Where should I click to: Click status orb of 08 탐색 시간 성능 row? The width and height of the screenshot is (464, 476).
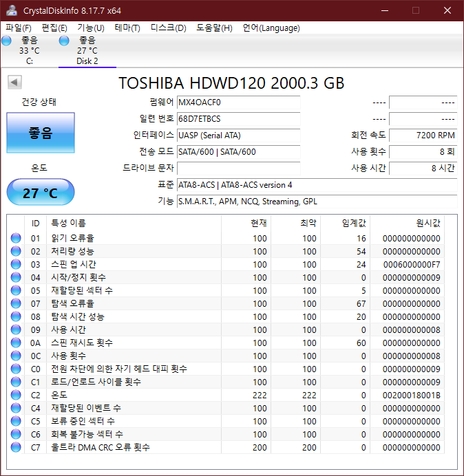click(x=16, y=316)
